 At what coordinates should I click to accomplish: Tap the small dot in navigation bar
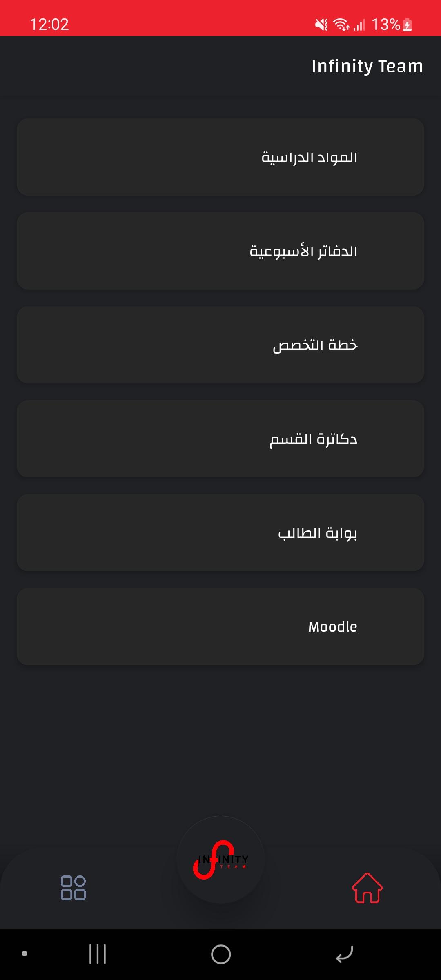click(24, 953)
